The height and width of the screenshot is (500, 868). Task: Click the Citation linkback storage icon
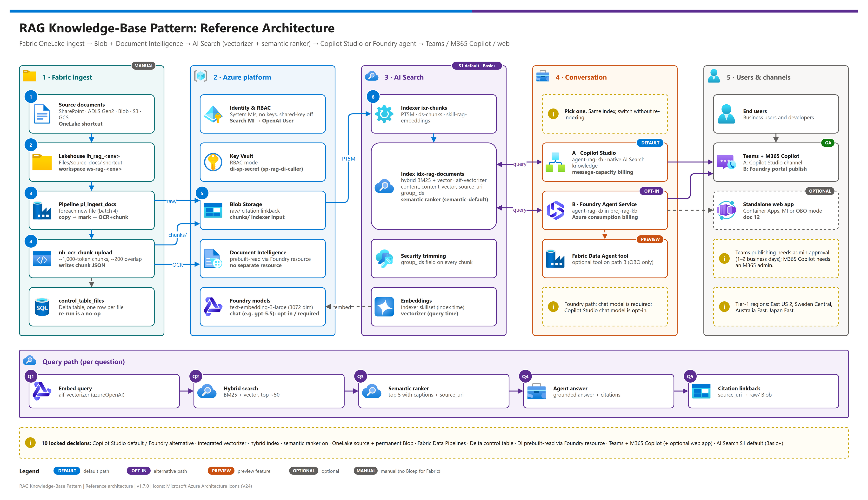[x=701, y=391]
